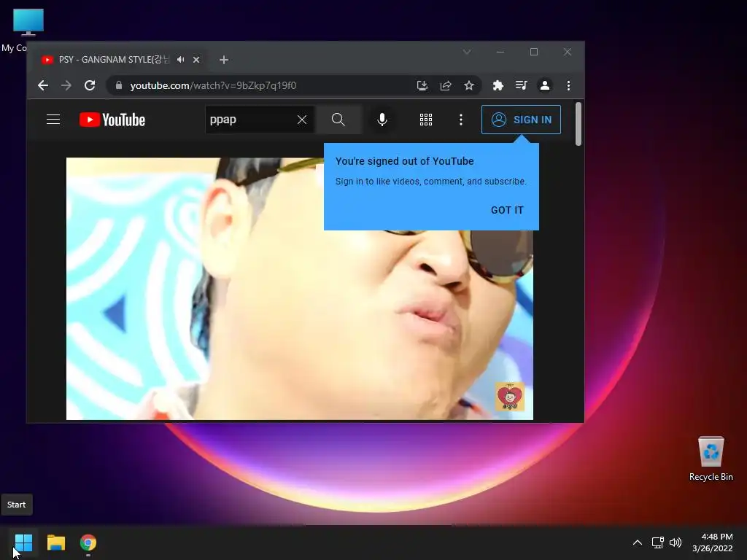Share this page via address bar icon
The image size is (747, 560).
446,85
